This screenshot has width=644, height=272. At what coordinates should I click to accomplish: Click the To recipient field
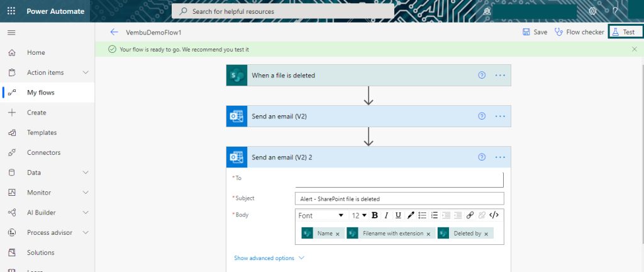(399, 180)
